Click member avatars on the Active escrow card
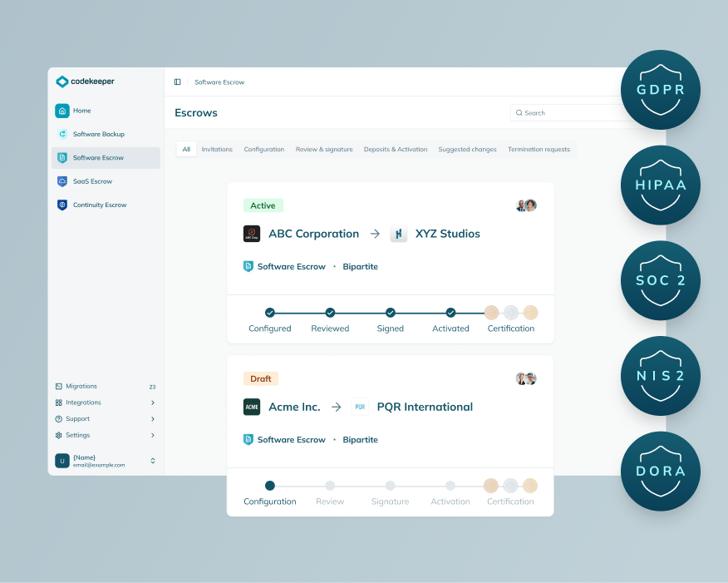 coord(527,205)
